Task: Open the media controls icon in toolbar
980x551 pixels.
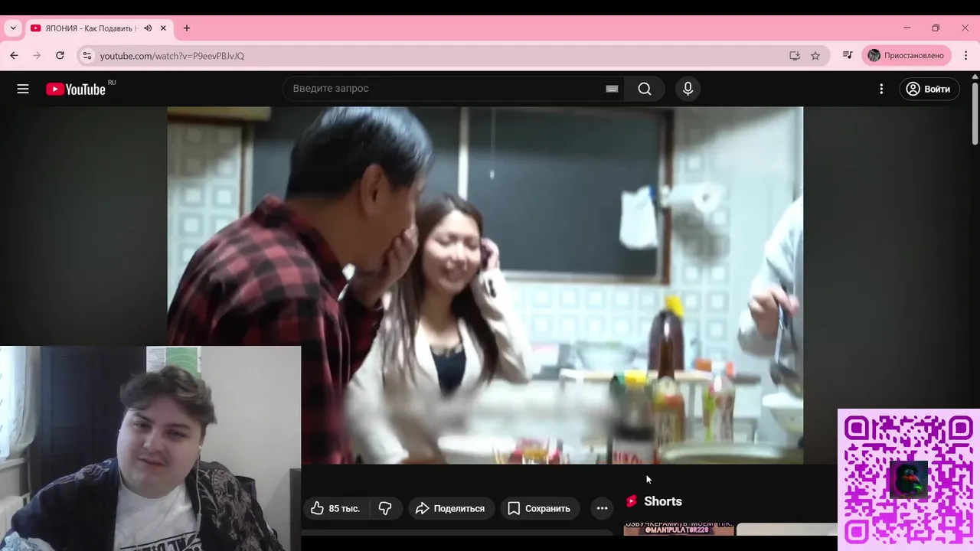Action: click(x=848, y=56)
